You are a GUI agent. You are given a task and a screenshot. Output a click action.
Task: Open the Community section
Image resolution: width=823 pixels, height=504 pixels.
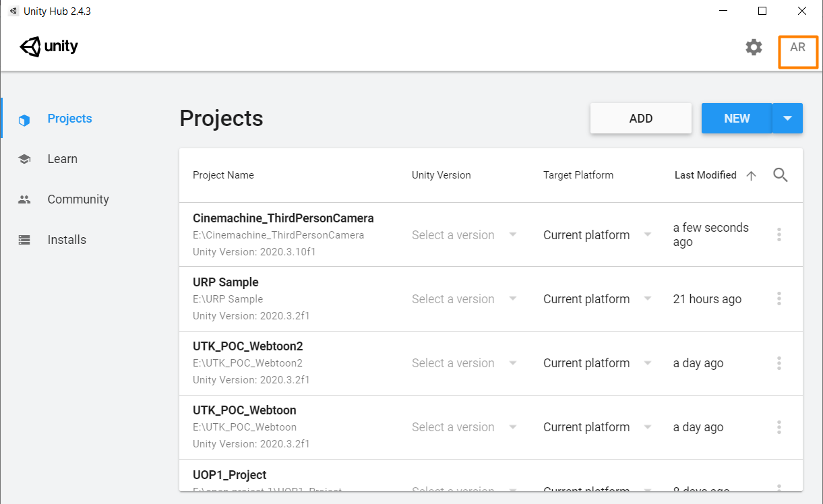[x=78, y=199]
